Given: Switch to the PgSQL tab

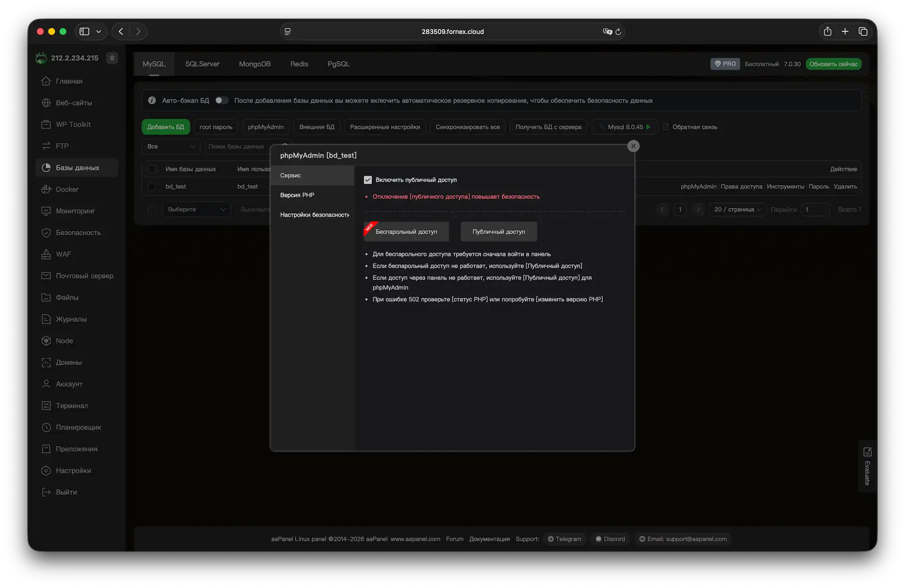Looking at the screenshot, I should point(338,64).
